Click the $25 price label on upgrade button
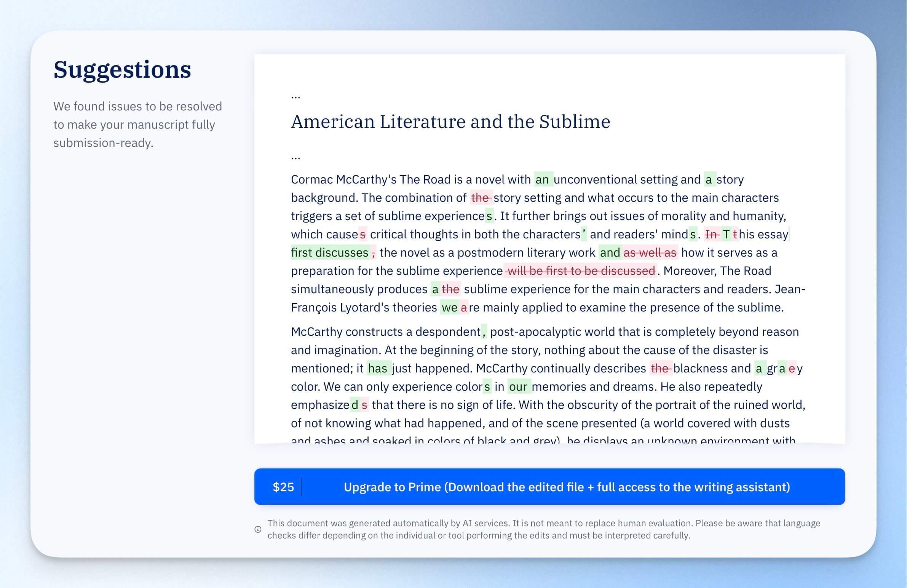The height and width of the screenshot is (588, 907). click(283, 487)
